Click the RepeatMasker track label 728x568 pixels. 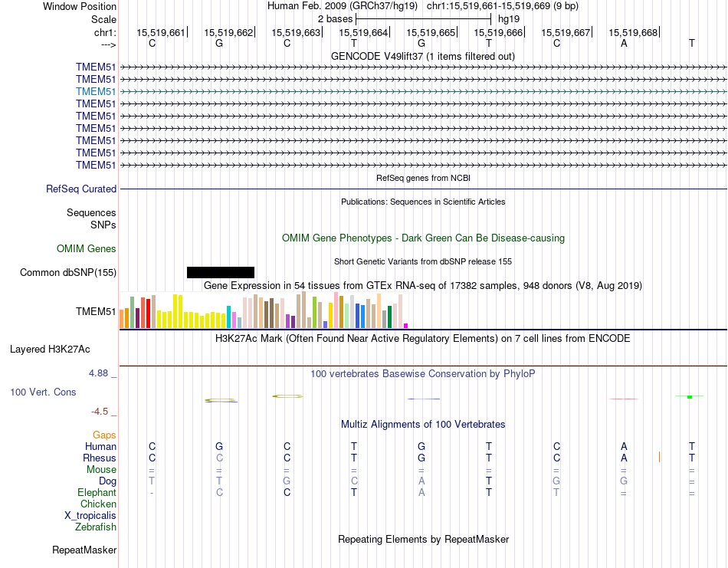coord(84,550)
